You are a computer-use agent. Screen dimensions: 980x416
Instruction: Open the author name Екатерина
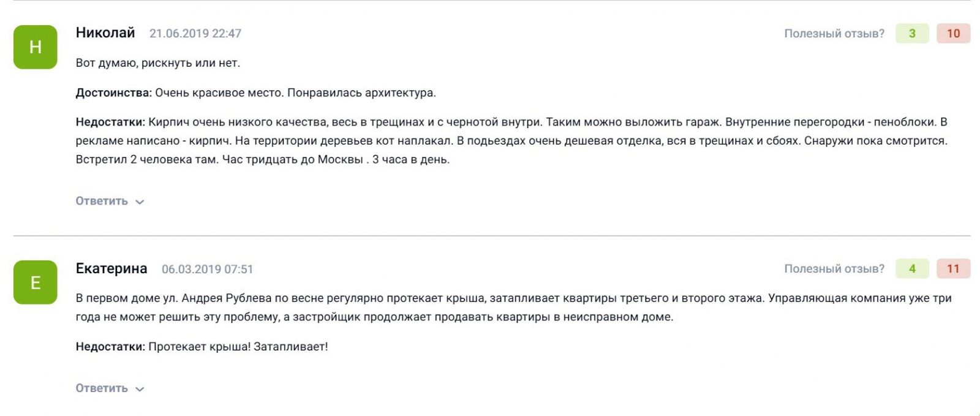tap(111, 268)
